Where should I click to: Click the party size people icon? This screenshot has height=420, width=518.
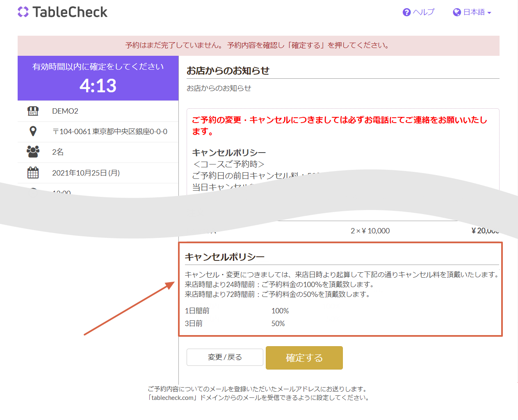point(33,152)
